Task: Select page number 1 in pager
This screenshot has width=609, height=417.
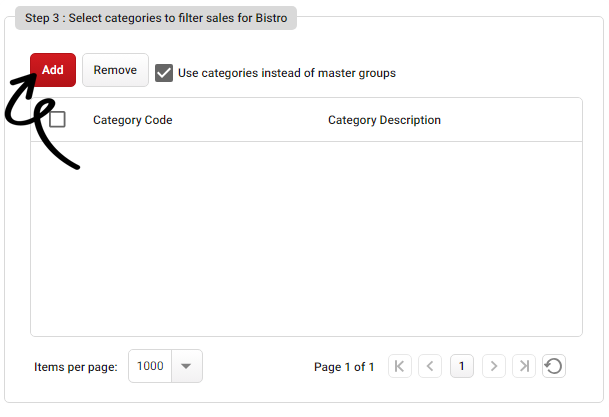Action: [462, 367]
